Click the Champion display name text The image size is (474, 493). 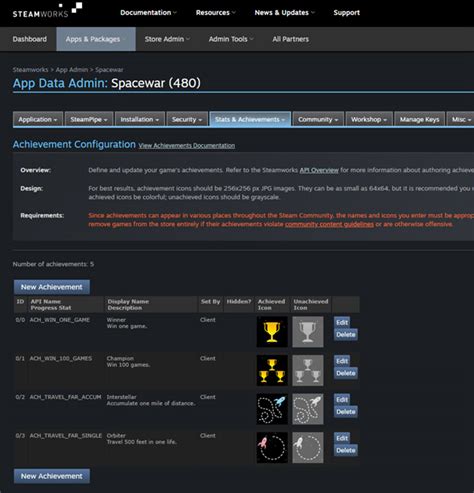click(120, 358)
